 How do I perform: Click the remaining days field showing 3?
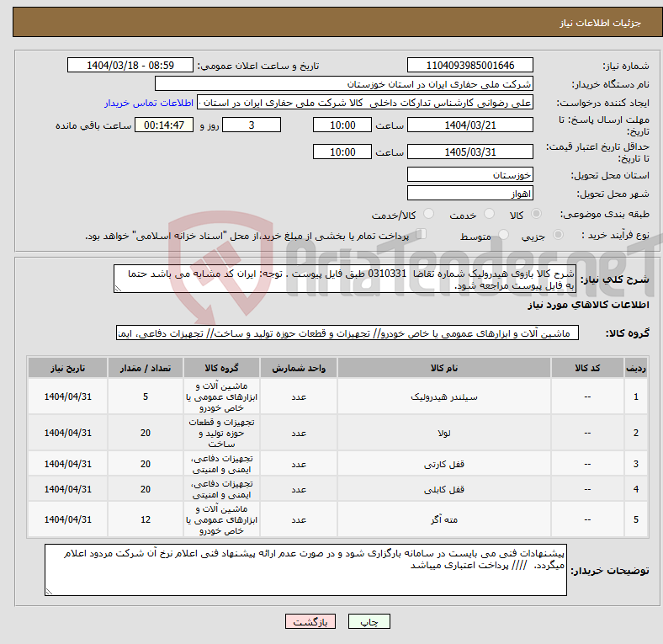(x=252, y=125)
